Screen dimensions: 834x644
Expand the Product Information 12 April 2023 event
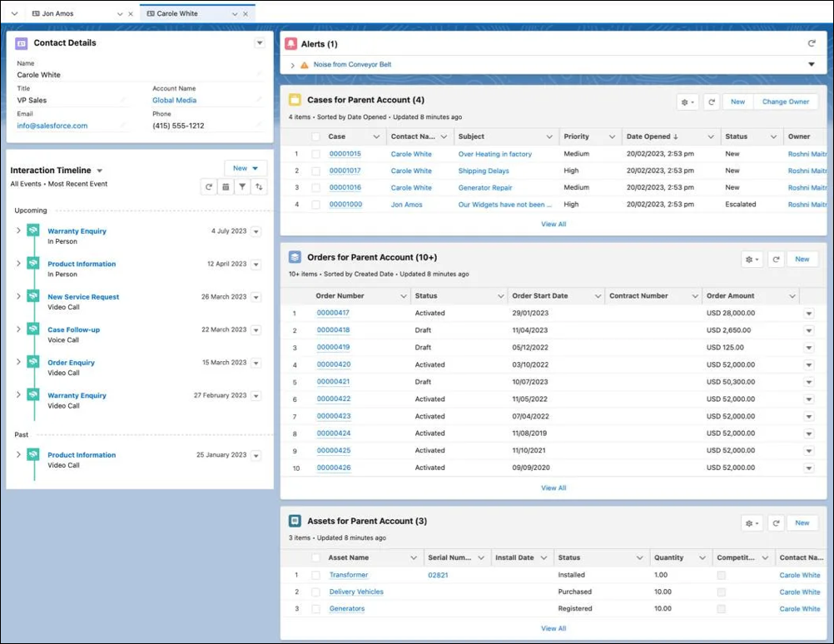[18, 263]
